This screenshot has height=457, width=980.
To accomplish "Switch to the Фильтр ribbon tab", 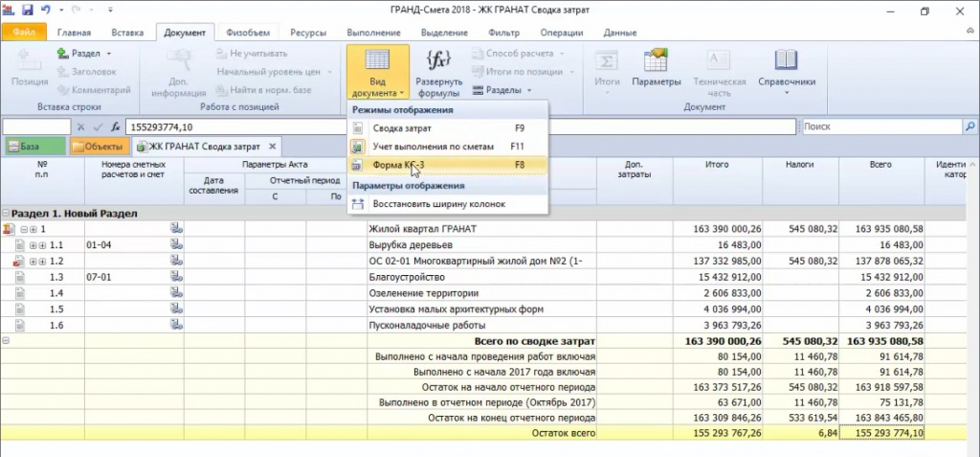I will click(x=503, y=33).
